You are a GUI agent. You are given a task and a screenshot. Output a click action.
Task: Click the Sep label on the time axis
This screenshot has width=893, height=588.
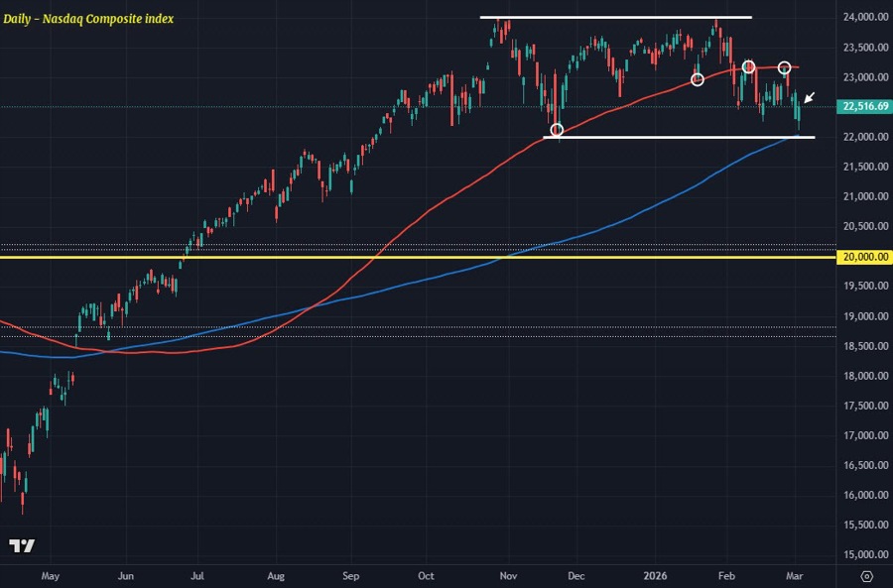tap(350, 574)
